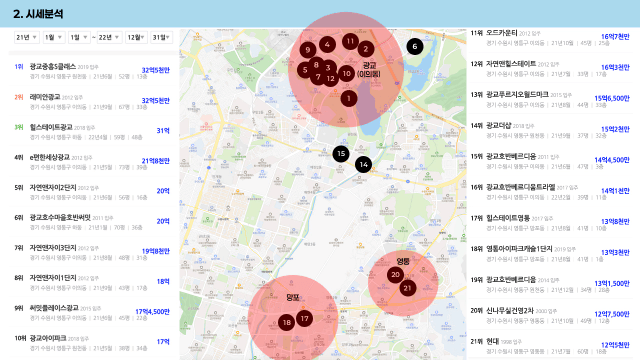Select map marker number 15
The image size is (640, 360).
[x=341, y=153]
